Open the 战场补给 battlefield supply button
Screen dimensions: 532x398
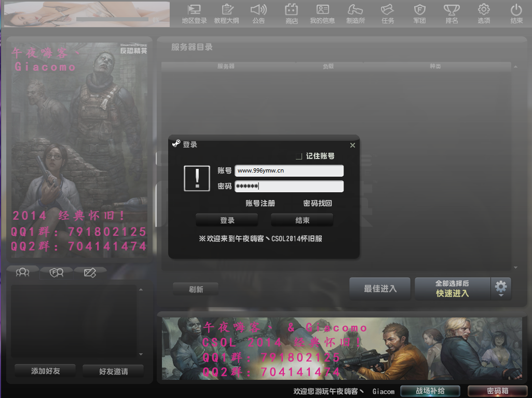pyautogui.click(x=430, y=391)
